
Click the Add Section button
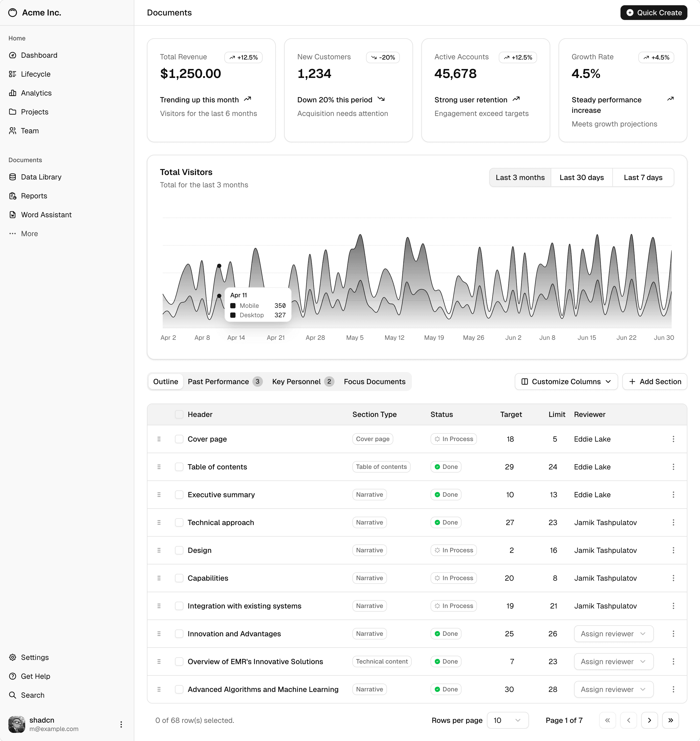(x=654, y=381)
